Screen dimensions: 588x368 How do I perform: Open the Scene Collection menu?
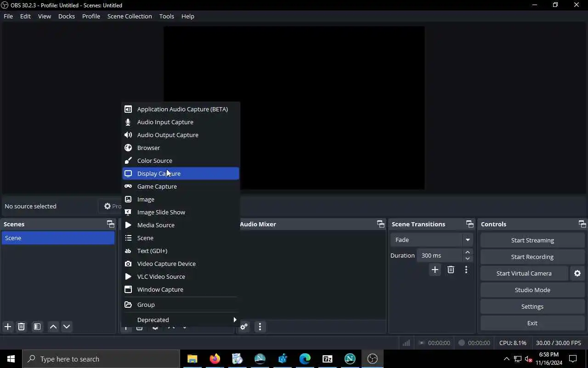(x=130, y=16)
